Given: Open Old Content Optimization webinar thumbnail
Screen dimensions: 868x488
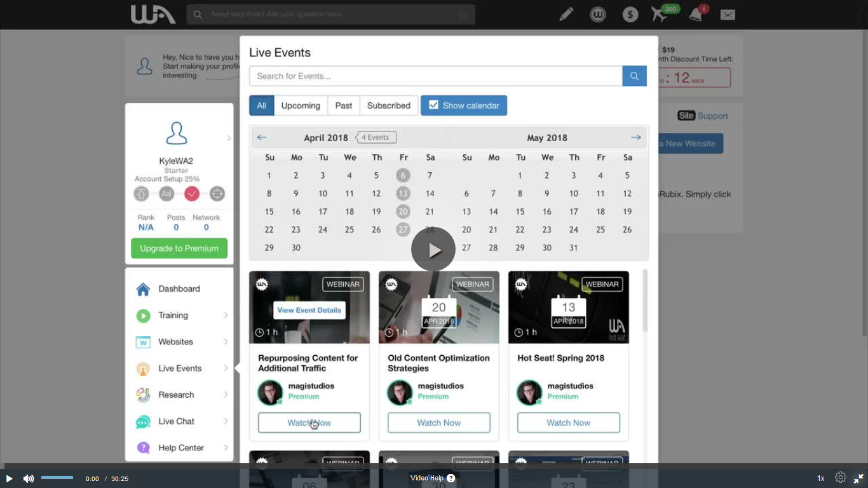Looking at the screenshot, I should pyautogui.click(x=439, y=308).
